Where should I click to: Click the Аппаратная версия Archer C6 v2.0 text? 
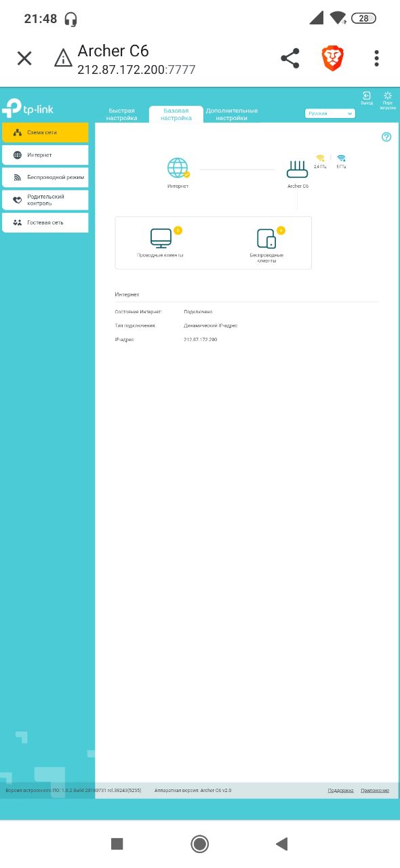193,791
